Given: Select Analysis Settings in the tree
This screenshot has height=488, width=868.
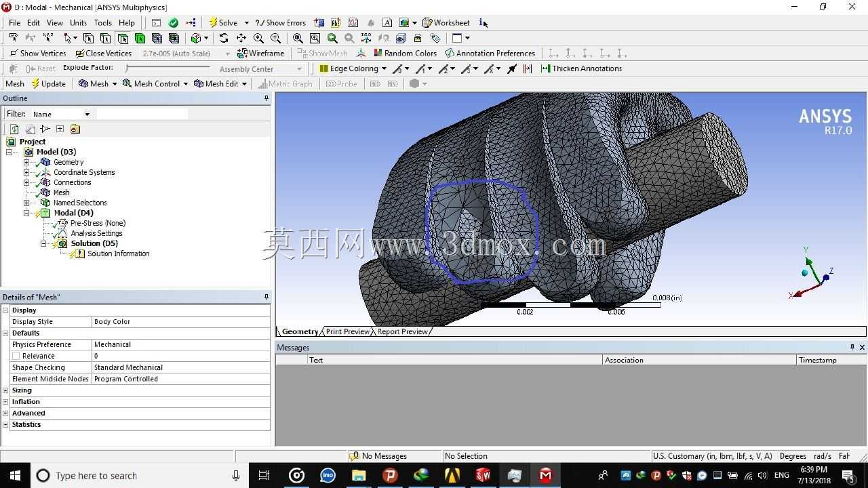Looking at the screenshot, I should tap(96, 233).
